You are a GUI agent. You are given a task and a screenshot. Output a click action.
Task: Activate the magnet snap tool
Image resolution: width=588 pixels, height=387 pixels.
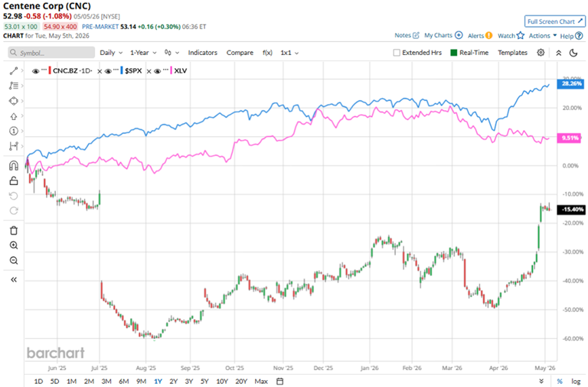point(14,166)
